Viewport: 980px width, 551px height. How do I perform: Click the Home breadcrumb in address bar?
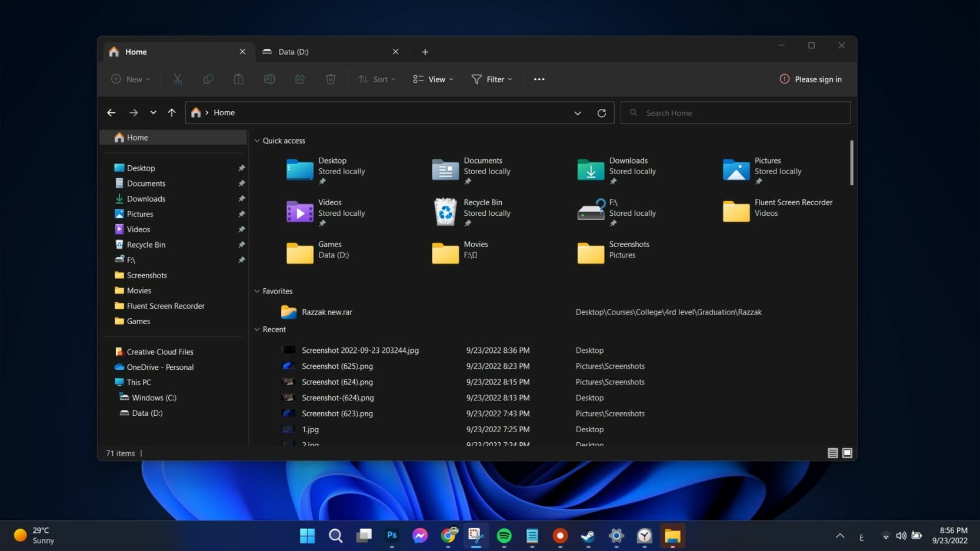pyautogui.click(x=224, y=113)
